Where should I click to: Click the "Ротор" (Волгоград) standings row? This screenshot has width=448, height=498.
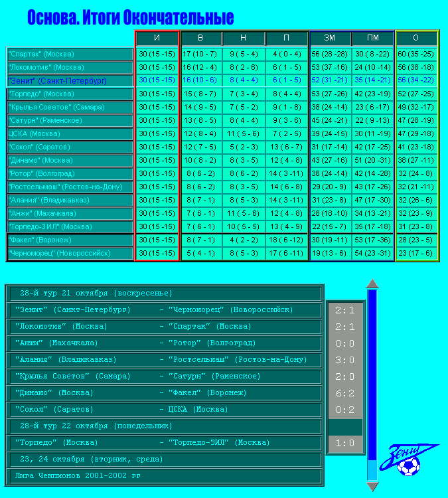70,174
